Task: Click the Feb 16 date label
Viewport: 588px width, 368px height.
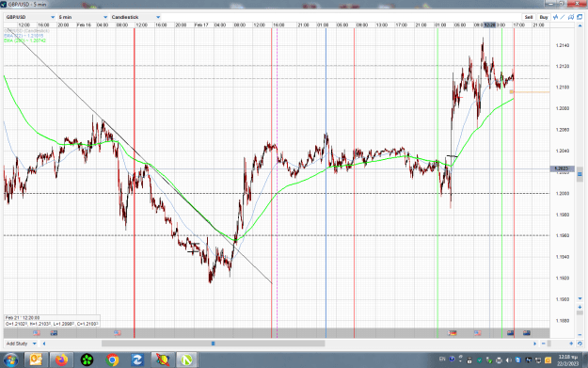Action: 84,24
